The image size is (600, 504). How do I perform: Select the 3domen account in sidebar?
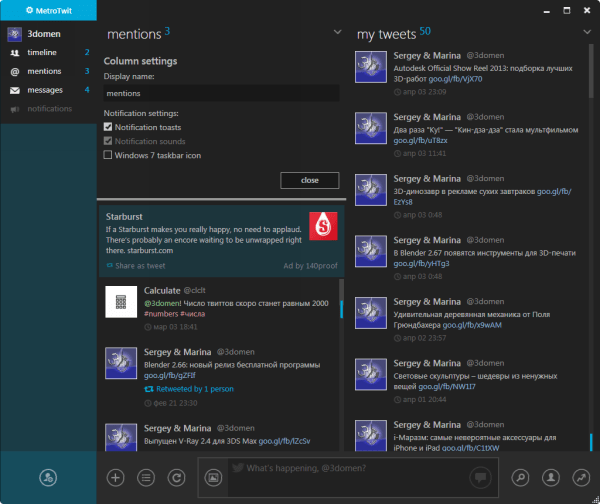click(48, 34)
